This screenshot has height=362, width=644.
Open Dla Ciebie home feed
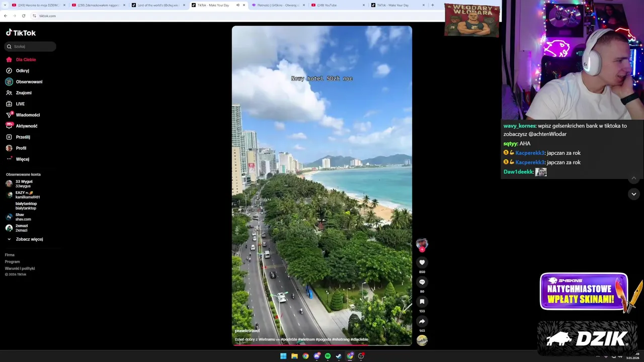tap(21, 59)
